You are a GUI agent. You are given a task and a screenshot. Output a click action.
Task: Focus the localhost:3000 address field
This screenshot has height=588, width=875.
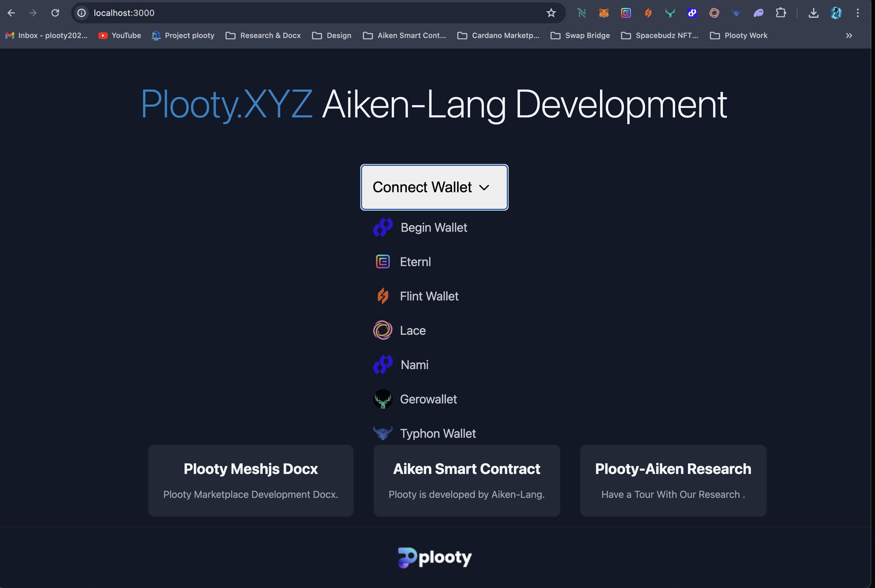[x=319, y=13]
